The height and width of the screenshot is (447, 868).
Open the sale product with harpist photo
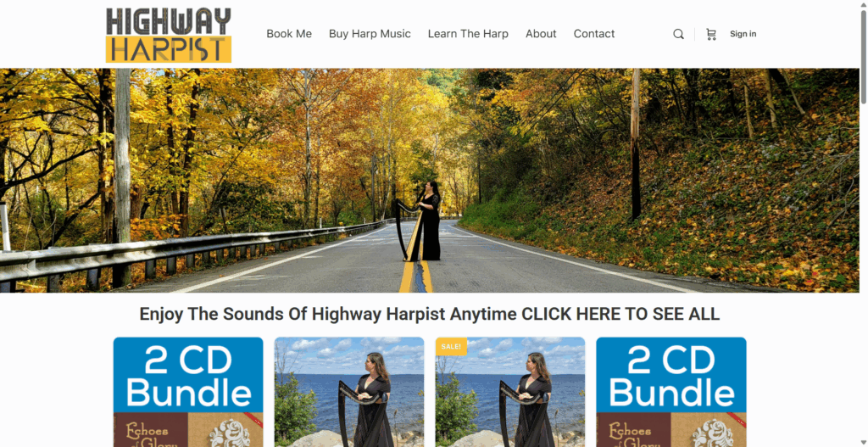coord(509,392)
